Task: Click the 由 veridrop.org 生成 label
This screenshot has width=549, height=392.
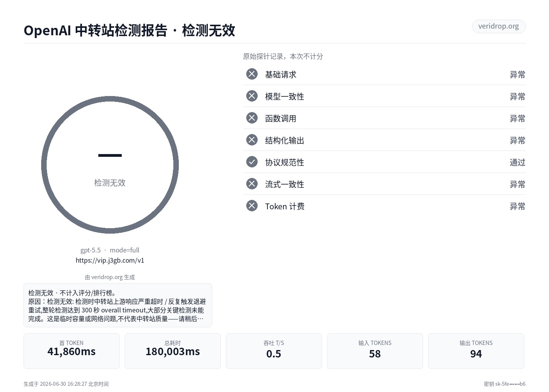Action: tap(110, 277)
